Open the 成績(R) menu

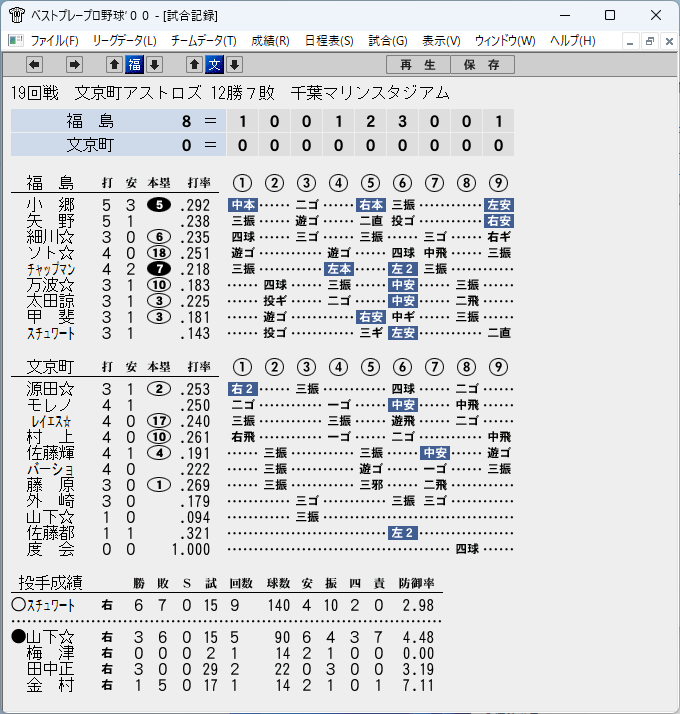(270, 41)
